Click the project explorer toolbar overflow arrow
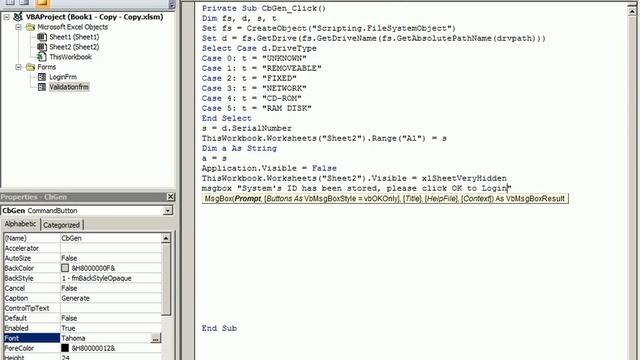 [172, 4]
